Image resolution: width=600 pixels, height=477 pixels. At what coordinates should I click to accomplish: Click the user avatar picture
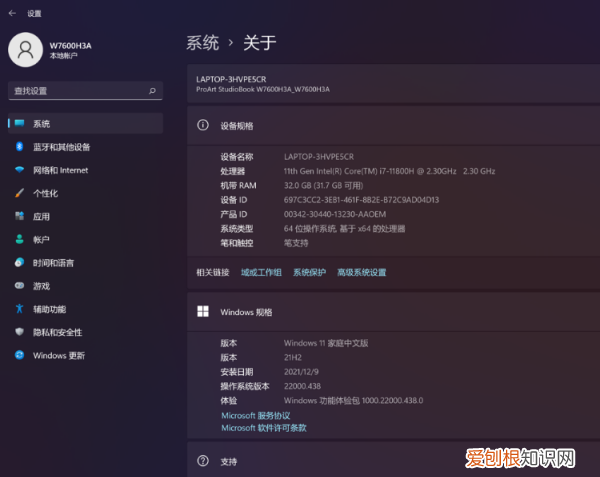pyautogui.click(x=25, y=50)
